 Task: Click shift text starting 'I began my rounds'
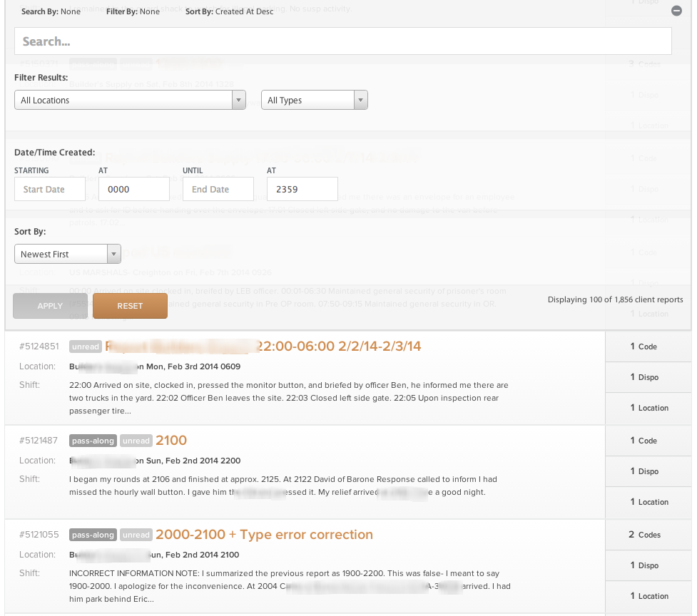tap(283, 486)
